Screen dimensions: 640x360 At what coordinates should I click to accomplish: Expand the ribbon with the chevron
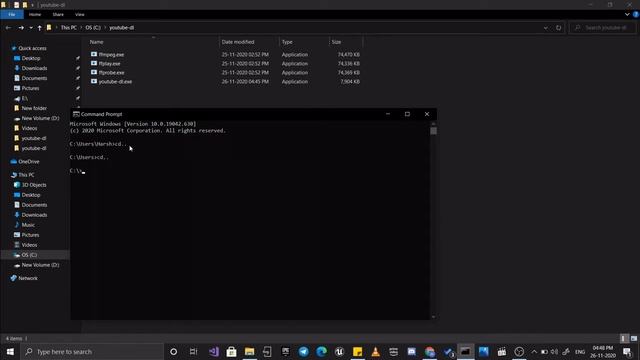627,14
